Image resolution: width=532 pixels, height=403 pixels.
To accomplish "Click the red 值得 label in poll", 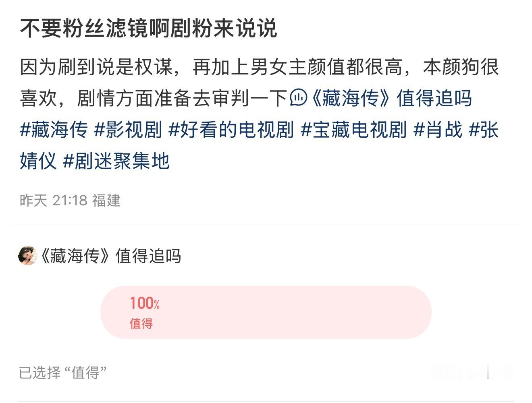I will coord(141,323).
